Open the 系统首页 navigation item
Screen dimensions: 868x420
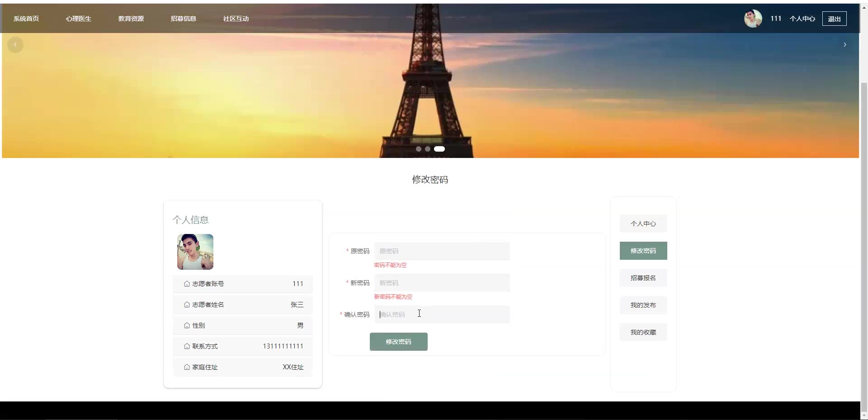click(x=26, y=19)
